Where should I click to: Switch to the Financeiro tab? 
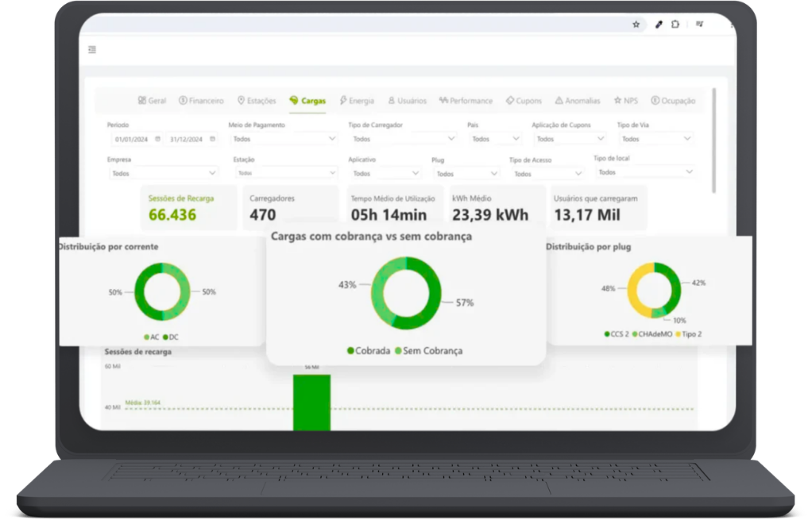(x=202, y=100)
